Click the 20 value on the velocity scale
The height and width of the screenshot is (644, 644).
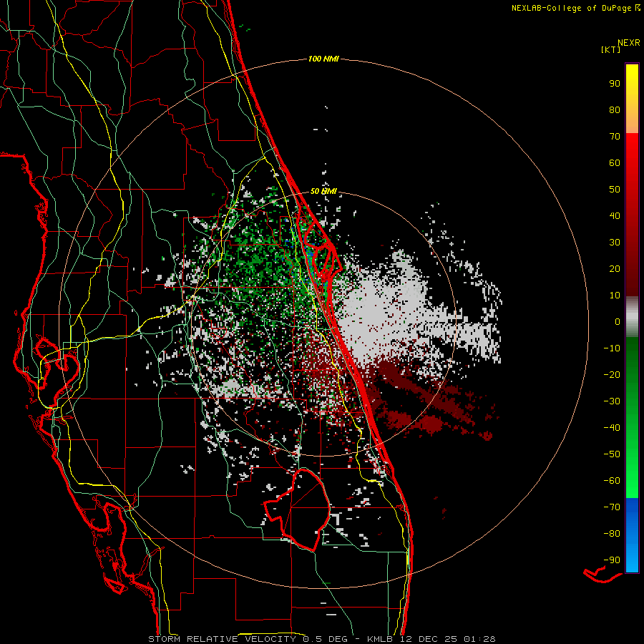click(615, 269)
